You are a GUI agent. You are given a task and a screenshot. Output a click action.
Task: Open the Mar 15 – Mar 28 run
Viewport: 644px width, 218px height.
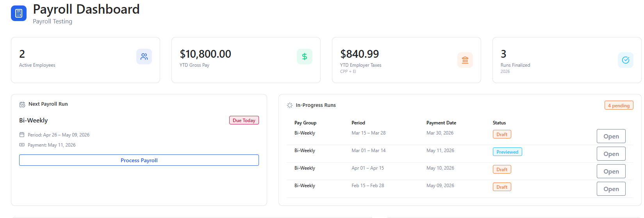click(x=611, y=136)
